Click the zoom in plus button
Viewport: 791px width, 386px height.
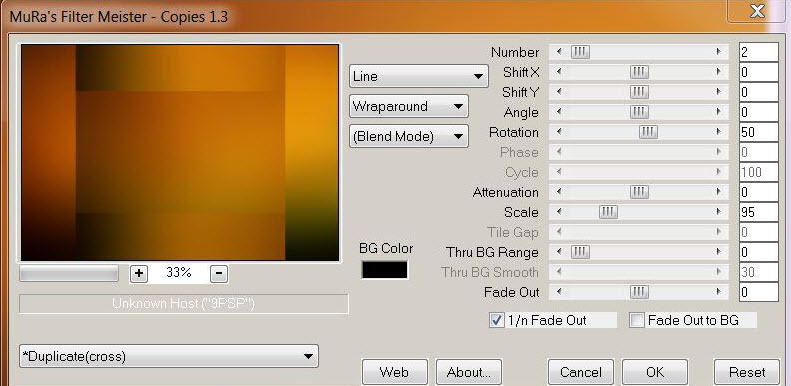[139, 273]
